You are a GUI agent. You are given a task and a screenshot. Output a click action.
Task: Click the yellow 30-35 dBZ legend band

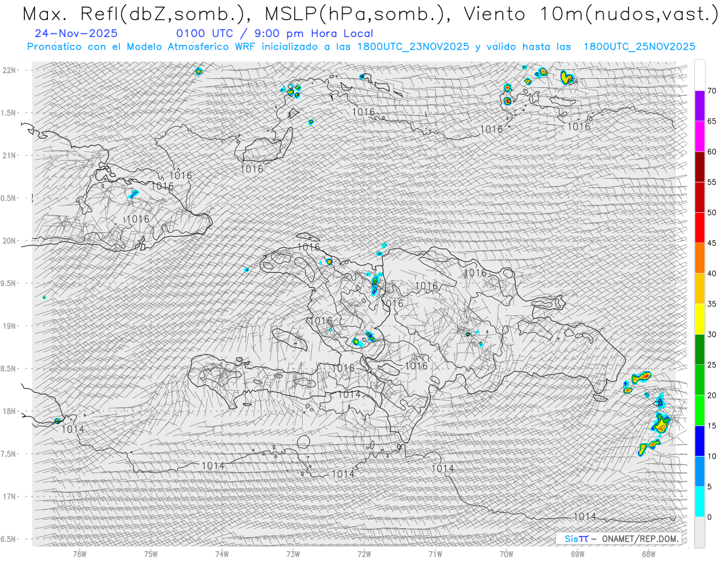pos(699,319)
